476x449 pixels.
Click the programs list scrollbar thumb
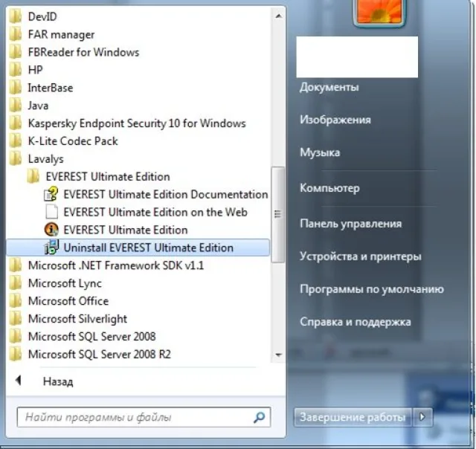[277, 215]
